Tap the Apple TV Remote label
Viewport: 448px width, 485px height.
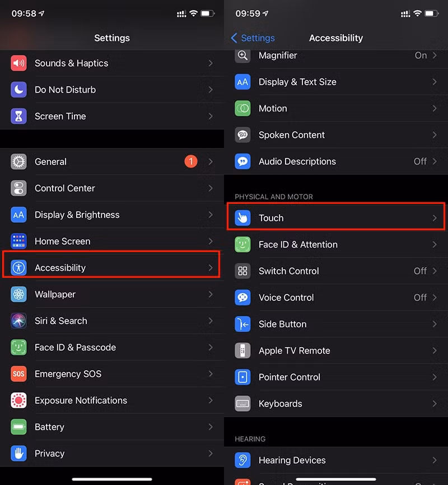294,351
